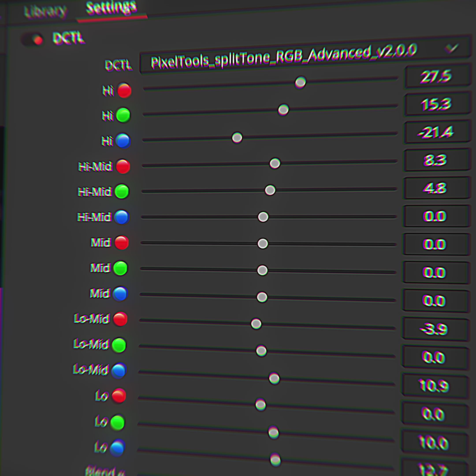Click the Hi blue slider knob
476x476 pixels.
(x=237, y=138)
